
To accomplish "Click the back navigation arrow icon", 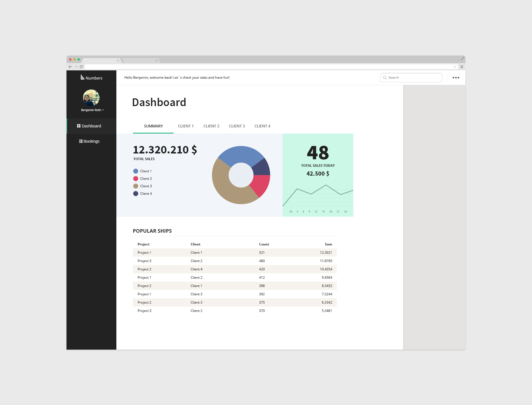I will coord(69,66).
